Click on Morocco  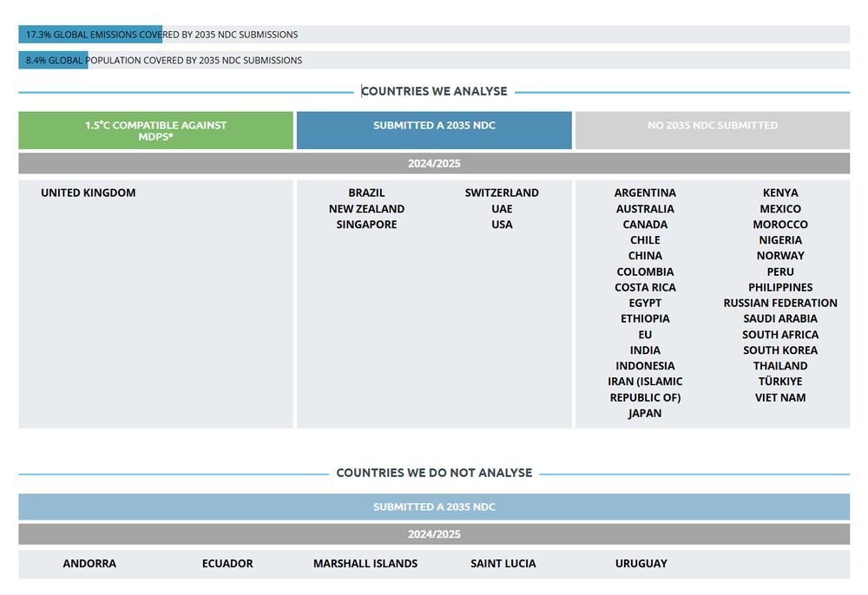pyautogui.click(x=780, y=225)
